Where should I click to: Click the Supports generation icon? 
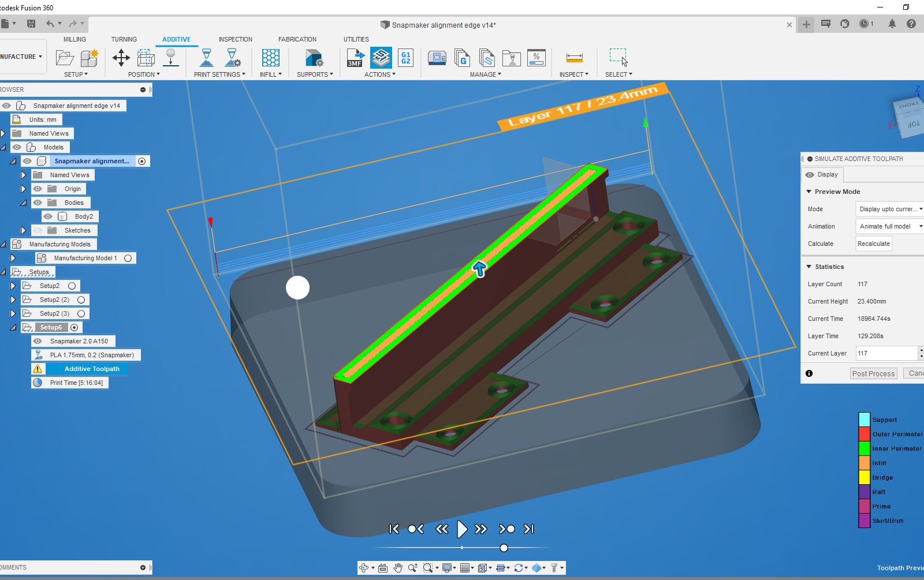click(314, 58)
